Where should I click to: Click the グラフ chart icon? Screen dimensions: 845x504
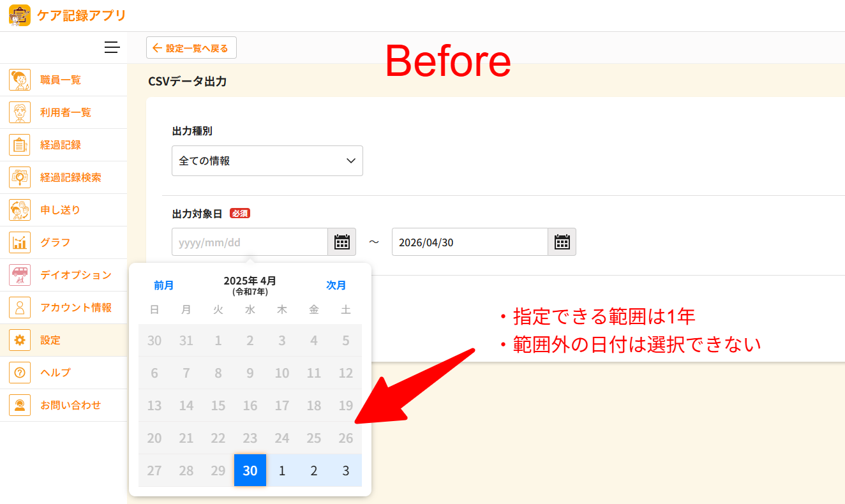tap(20, 242)
